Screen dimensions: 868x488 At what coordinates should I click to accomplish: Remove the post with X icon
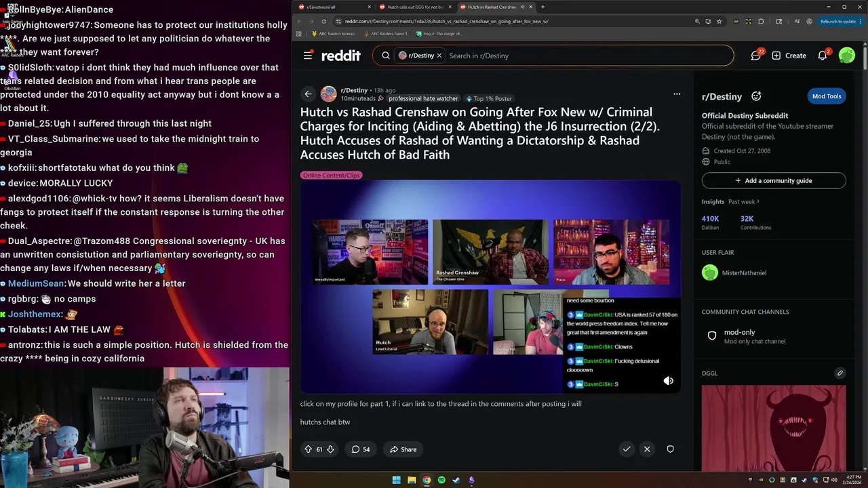(647, 449)
